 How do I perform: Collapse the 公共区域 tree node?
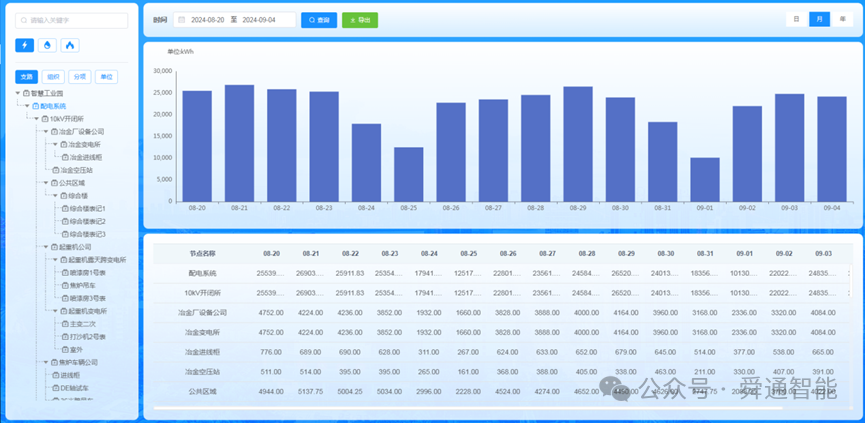click(46, 183)
